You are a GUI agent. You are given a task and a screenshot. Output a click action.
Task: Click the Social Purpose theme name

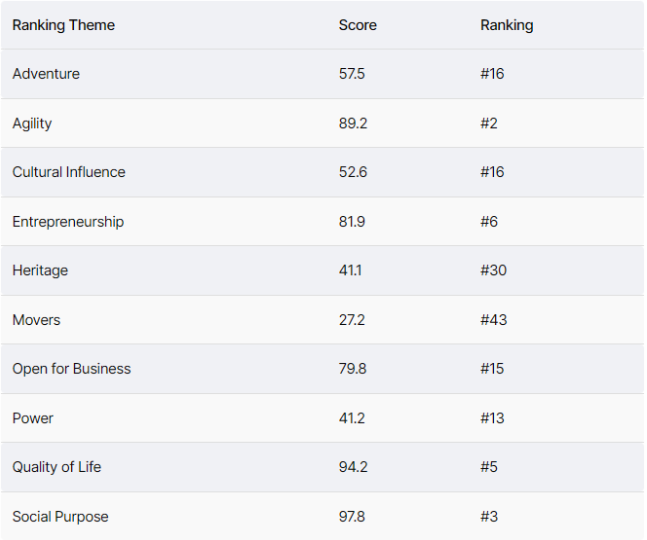pos(60,516)
